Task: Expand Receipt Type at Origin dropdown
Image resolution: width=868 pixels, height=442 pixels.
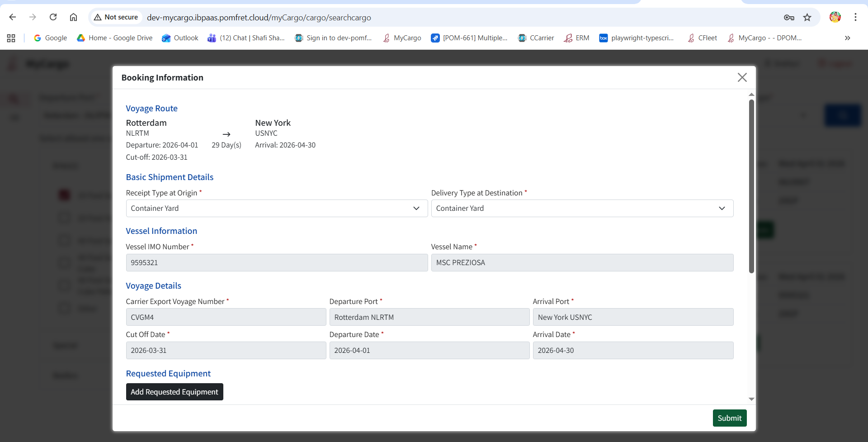Action: [277, 208]
